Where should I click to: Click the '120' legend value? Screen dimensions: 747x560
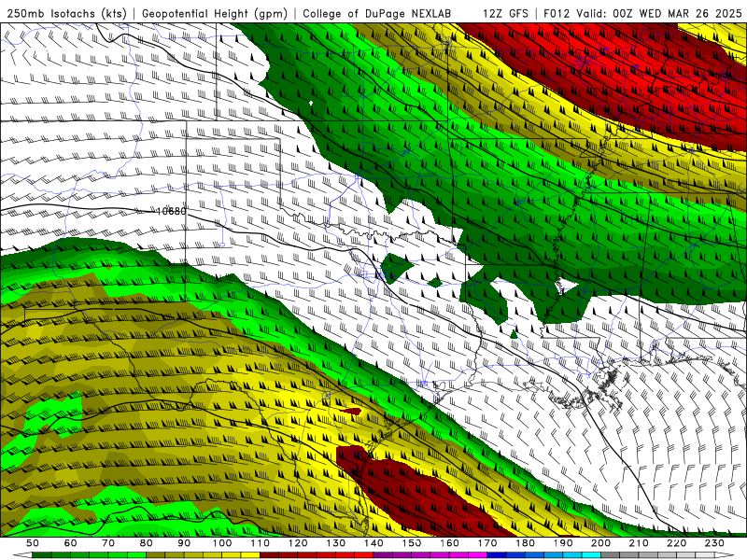point(298,543)
